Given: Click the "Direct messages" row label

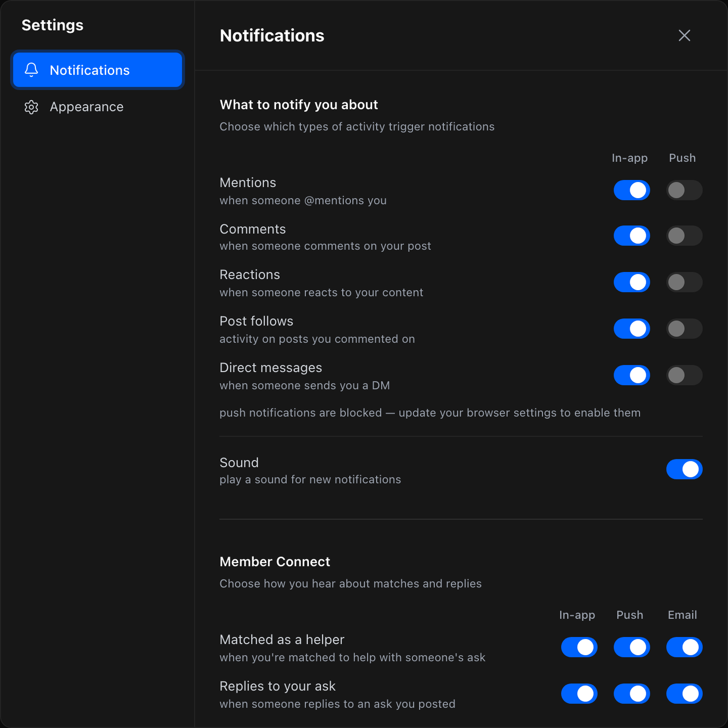Looking at the screenshot, I should coord(271,368).
